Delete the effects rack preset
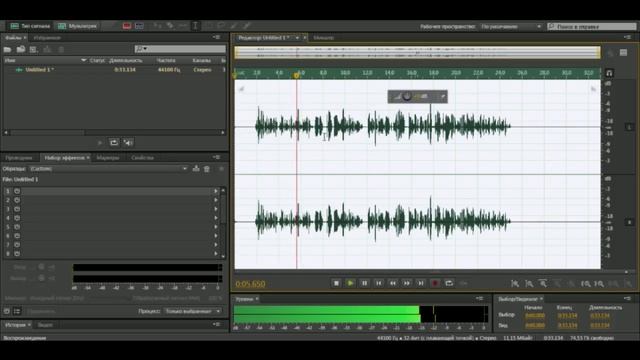This screenshot has height=360, width=640. [x=207, y=169]
